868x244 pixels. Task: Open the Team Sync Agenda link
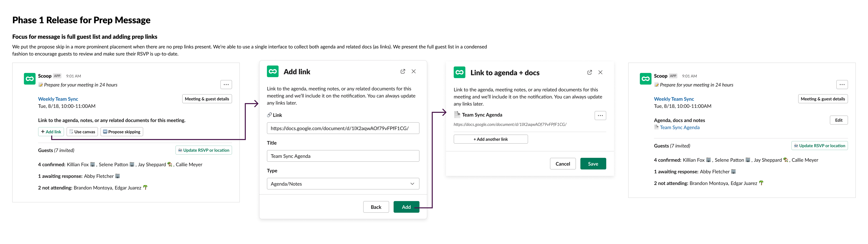click(x=679, y=127)
